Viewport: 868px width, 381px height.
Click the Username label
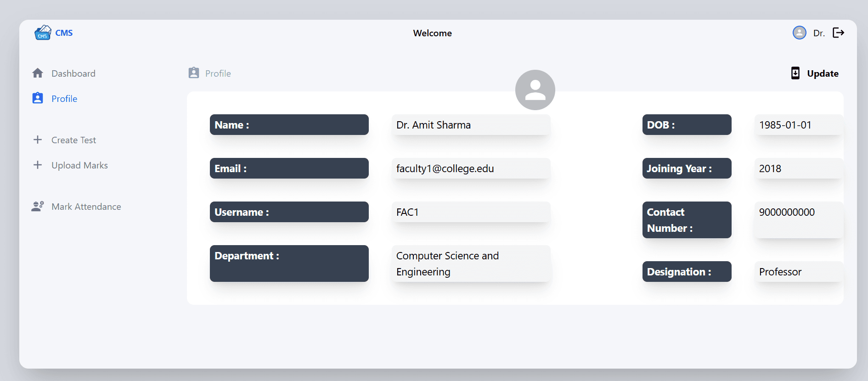pyautogui.click(x=289, y=212)
